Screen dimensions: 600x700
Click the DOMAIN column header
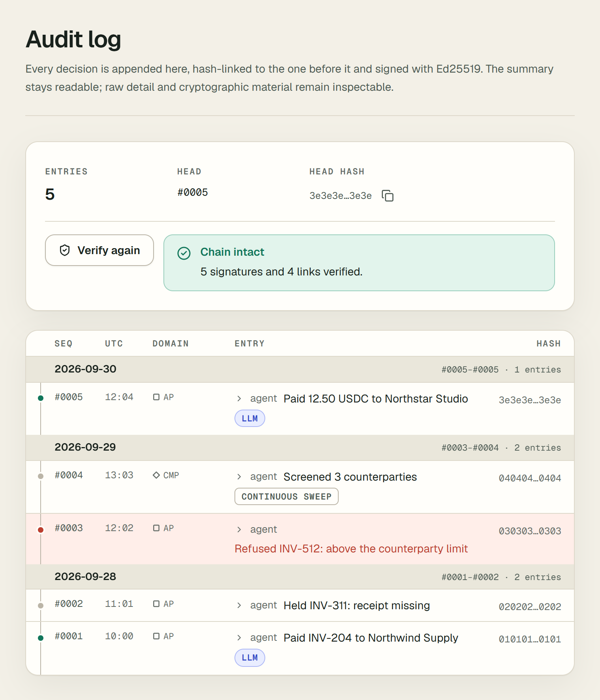click(x=171, y=344)
